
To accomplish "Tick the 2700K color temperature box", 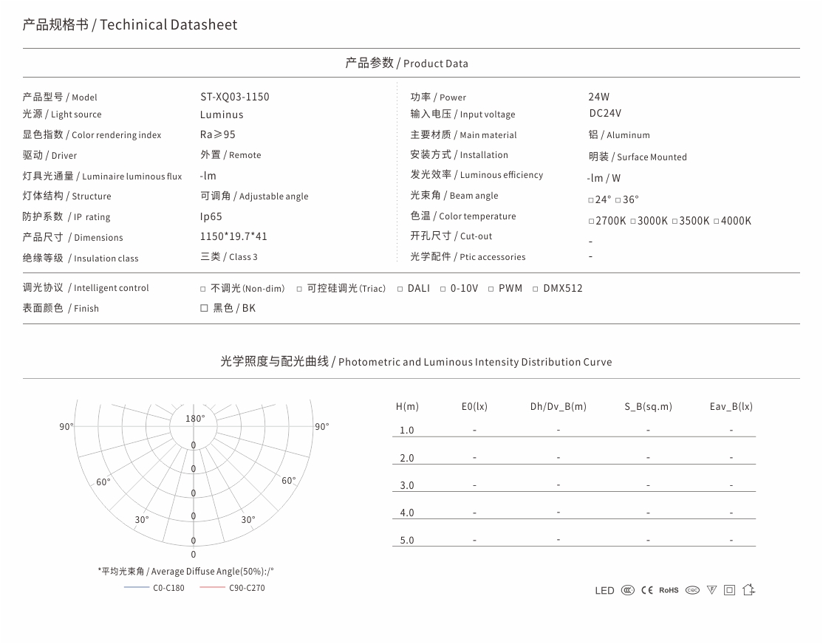I will pyautogui.click(x=592, y=222).
